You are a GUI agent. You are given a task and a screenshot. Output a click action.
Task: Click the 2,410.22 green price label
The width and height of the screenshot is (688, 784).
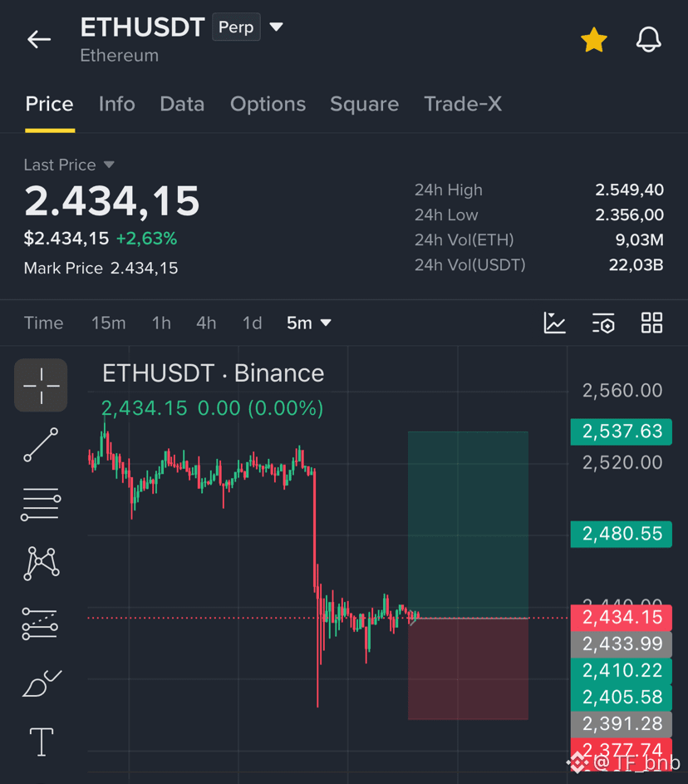[x=621, y=671]
